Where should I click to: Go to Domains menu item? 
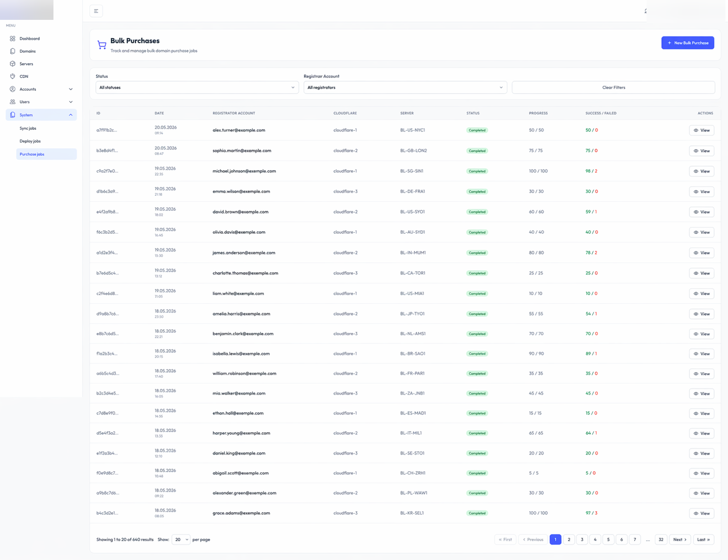[x=27, y=51]
